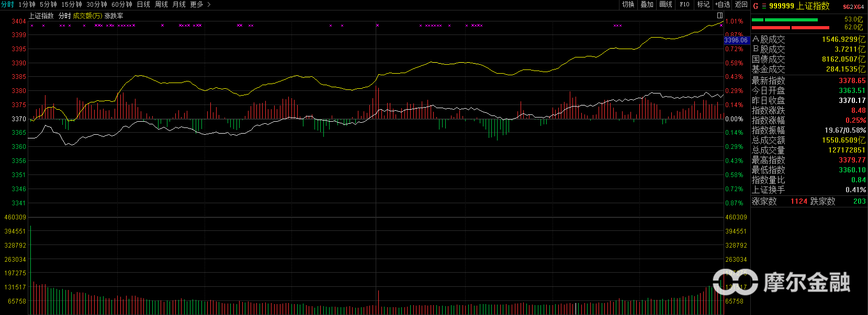Click the SG2XG4 indicator in header
This screenshot has height=315, width=868.
pyautogui.click(x=853, y=7)
